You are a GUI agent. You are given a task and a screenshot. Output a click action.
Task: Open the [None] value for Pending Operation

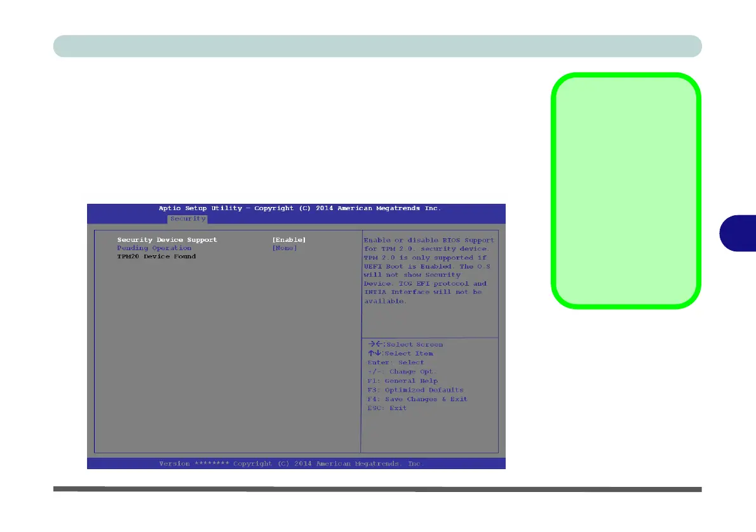tap(285, 248)
